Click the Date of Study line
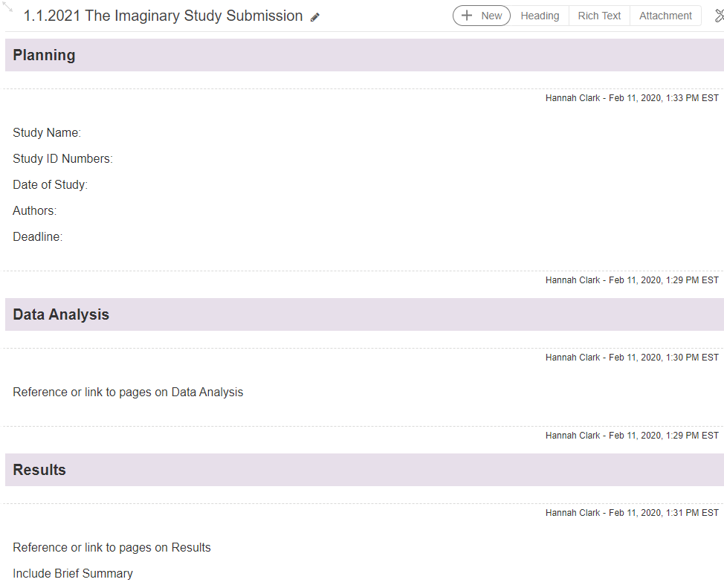724x588 pixels. 50,185
